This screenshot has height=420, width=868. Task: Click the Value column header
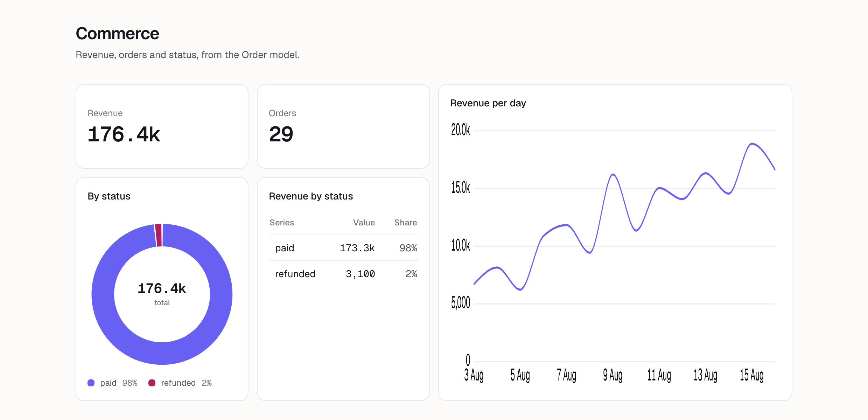tap(364, 223)
